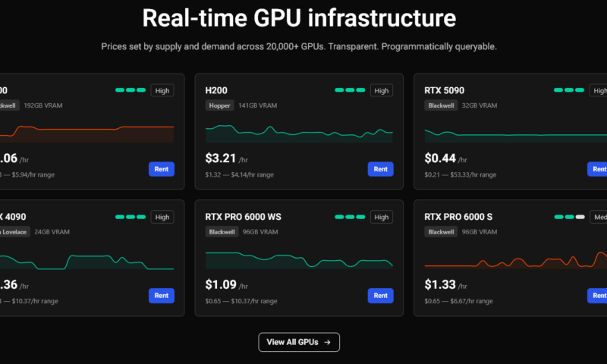Click the $1.32 — $4.14/hr range text
Screen dimensions: 607x364
(x=239, y=175)
